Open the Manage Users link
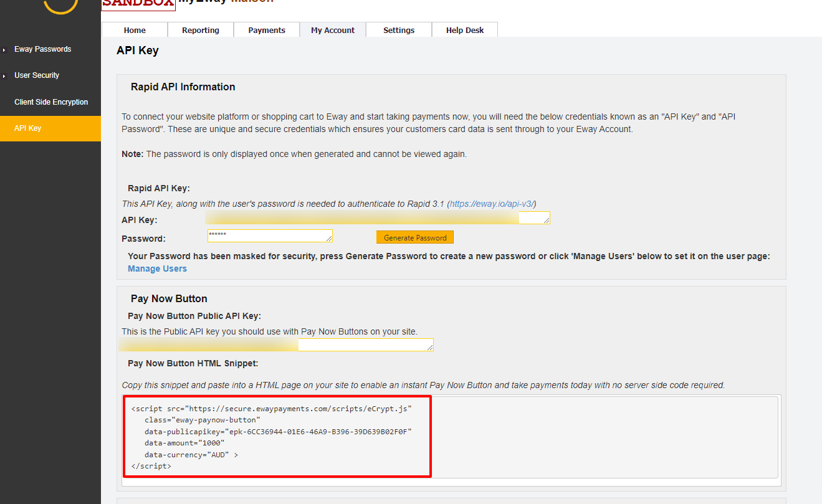 157,269
